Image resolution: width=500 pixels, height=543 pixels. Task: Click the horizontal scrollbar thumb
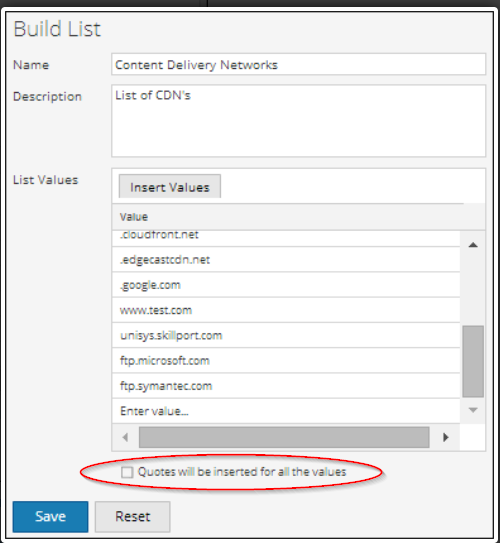pos(284,437)
